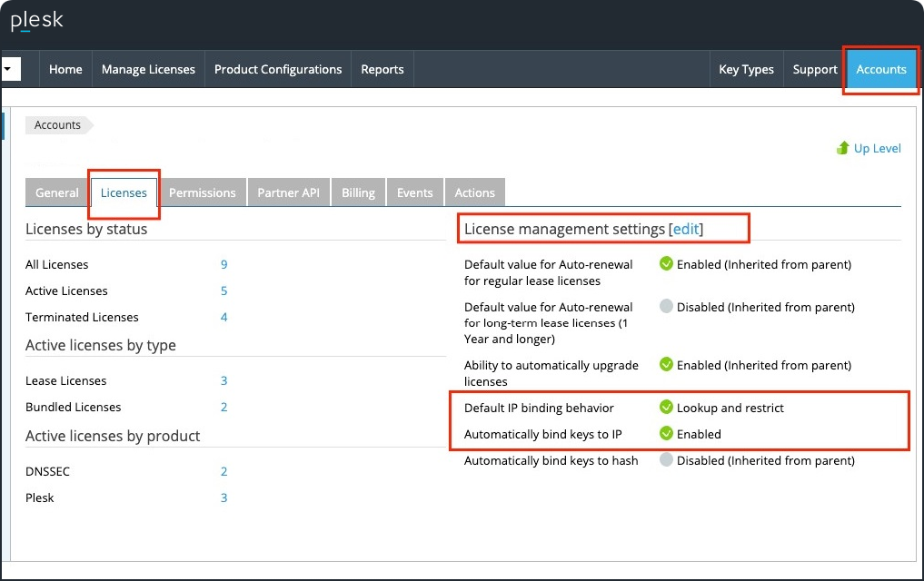The width and height of the screenshot is (924, 581).
Task: Select the Partner API tab
Action: click(288, 192)
